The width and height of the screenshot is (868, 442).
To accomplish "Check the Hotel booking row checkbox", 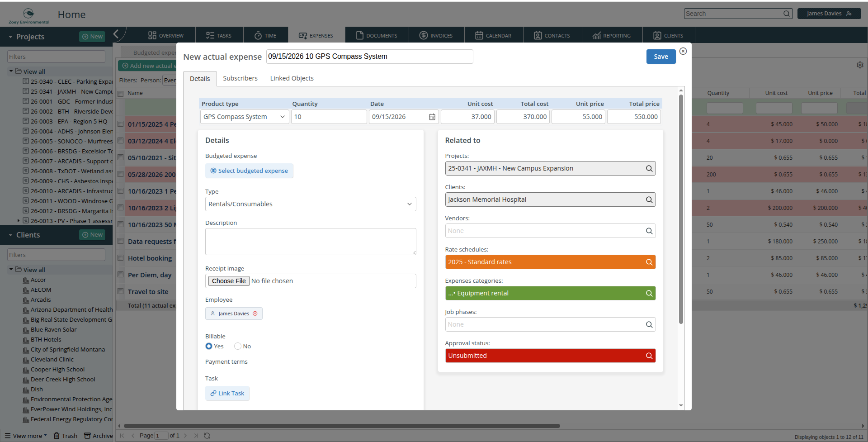I will tap(121, 258).
